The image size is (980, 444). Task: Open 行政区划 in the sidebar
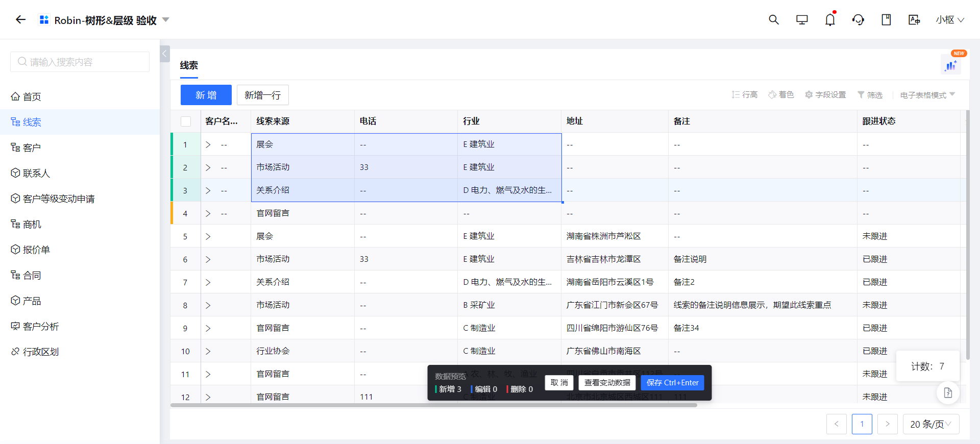click(x=80, y=352)
